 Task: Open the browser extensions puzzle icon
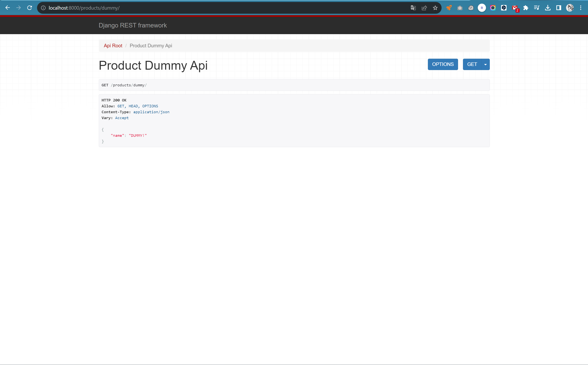pos(526,7)
